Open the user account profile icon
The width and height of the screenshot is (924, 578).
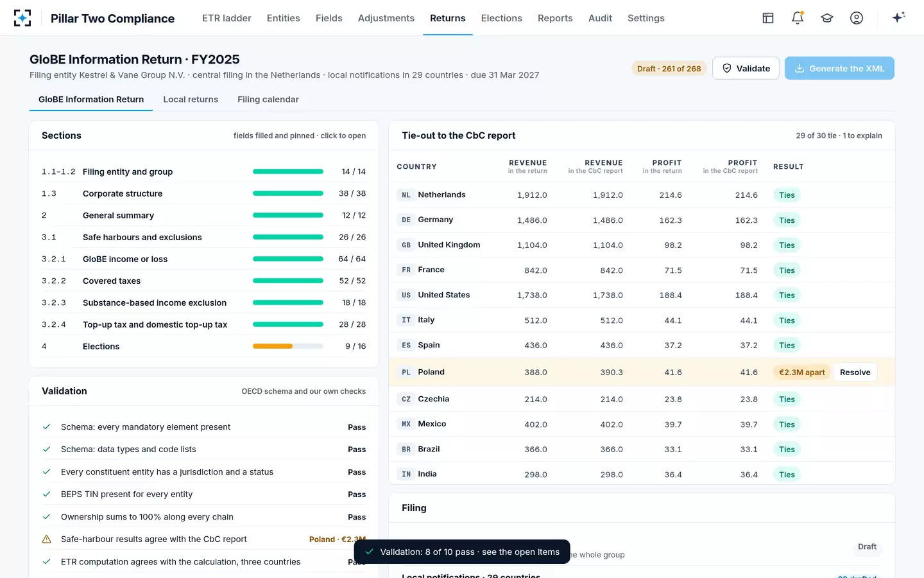857,18
